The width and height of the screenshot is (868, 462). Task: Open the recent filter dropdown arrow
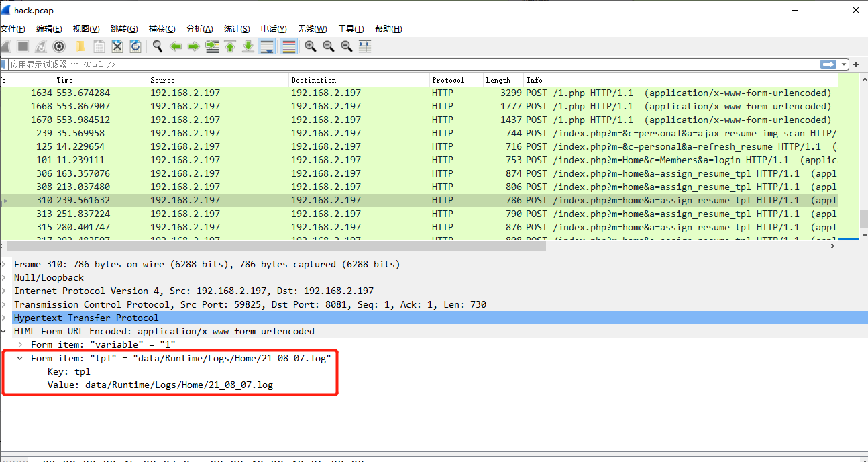(843, 64)
